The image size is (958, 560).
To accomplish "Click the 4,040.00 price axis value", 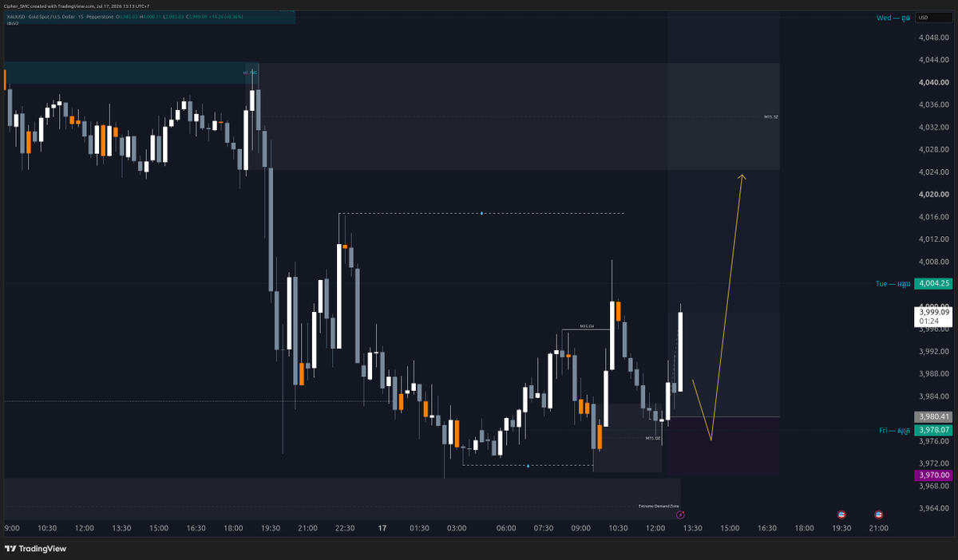I will 933,82.
